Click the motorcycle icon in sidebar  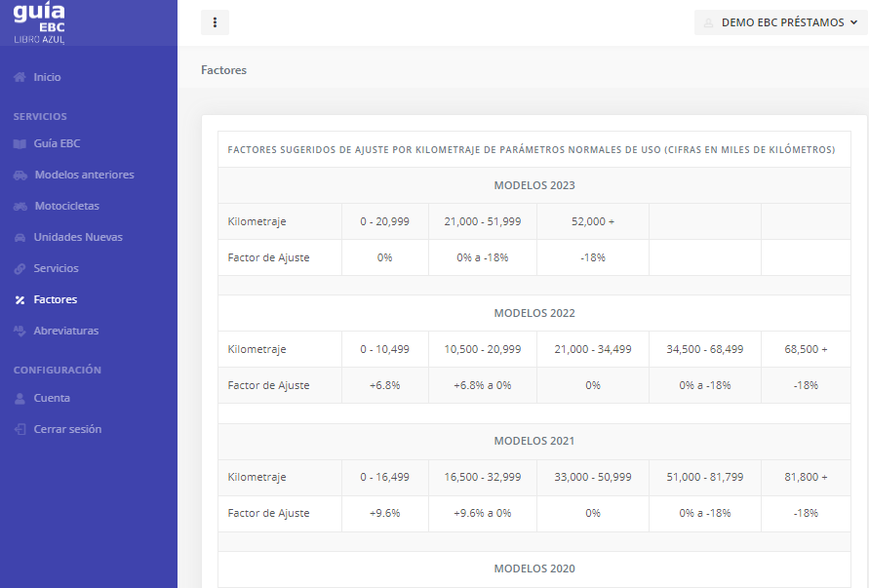20,207
